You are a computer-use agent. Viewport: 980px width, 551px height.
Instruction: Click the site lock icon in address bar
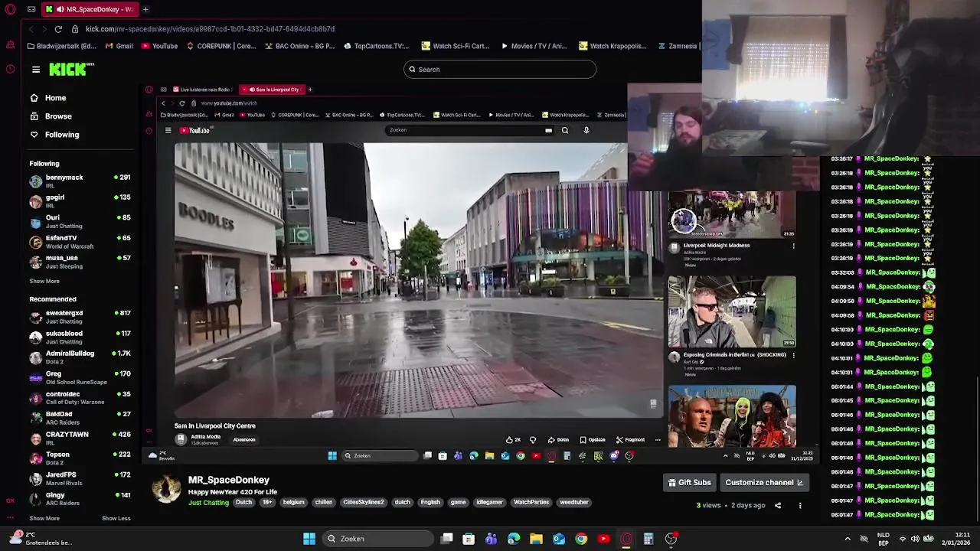[75, 29]
